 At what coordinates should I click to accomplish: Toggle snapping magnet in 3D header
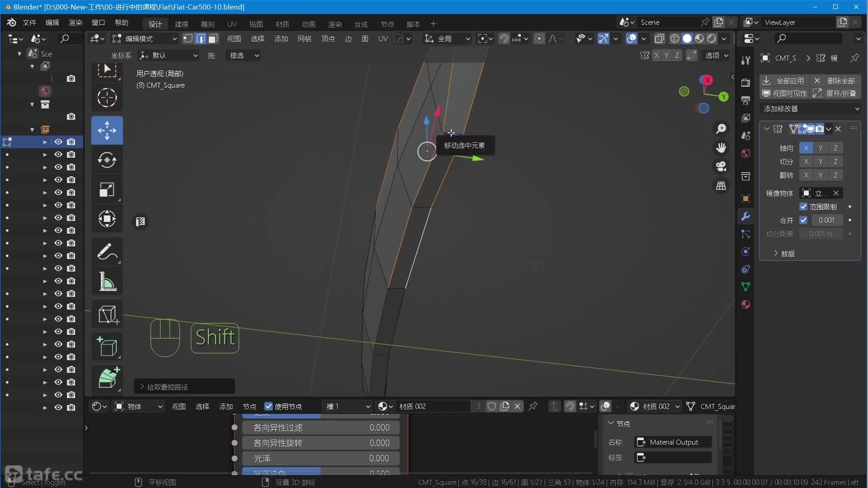(x=504, y=39)
